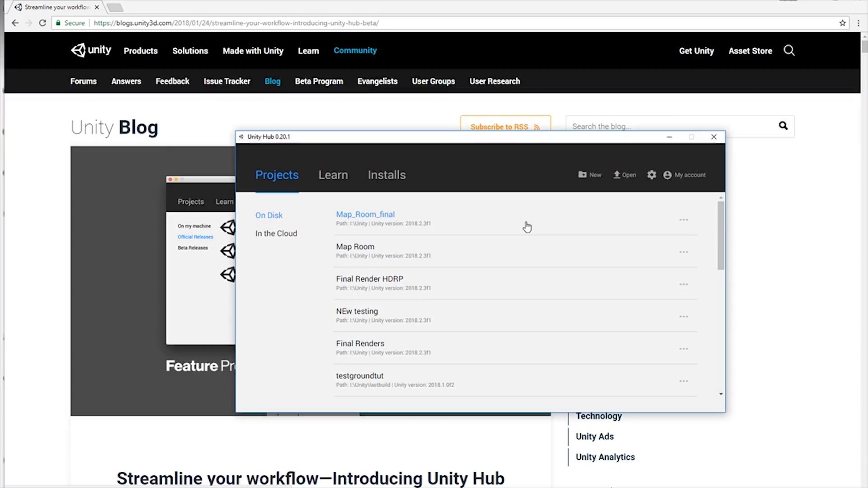The image size is (868, 488).
Task: Open options menu for Map Room project
Action: [684, 252]
